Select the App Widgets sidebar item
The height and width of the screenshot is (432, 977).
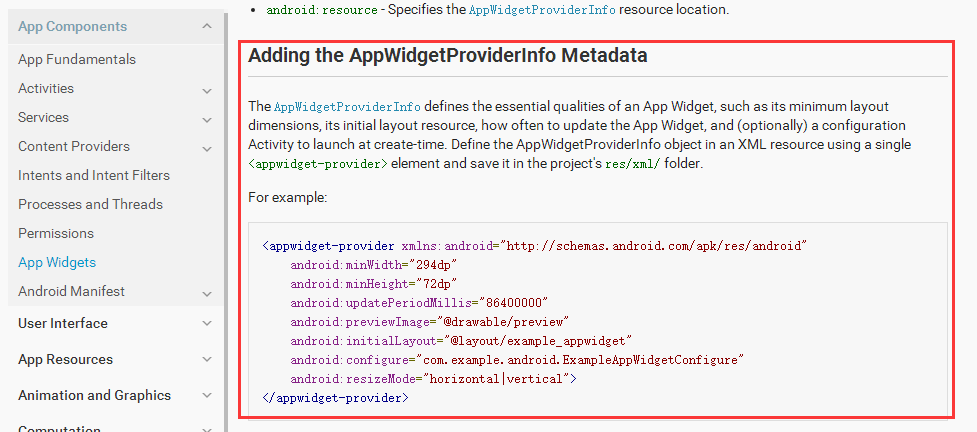(57, 262)
